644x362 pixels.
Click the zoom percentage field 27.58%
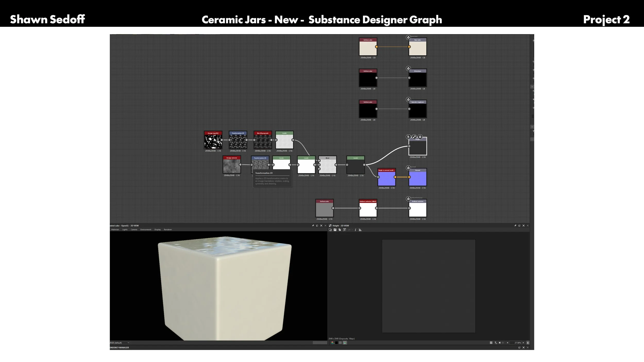pyautogui.click(x=515, y=343)
